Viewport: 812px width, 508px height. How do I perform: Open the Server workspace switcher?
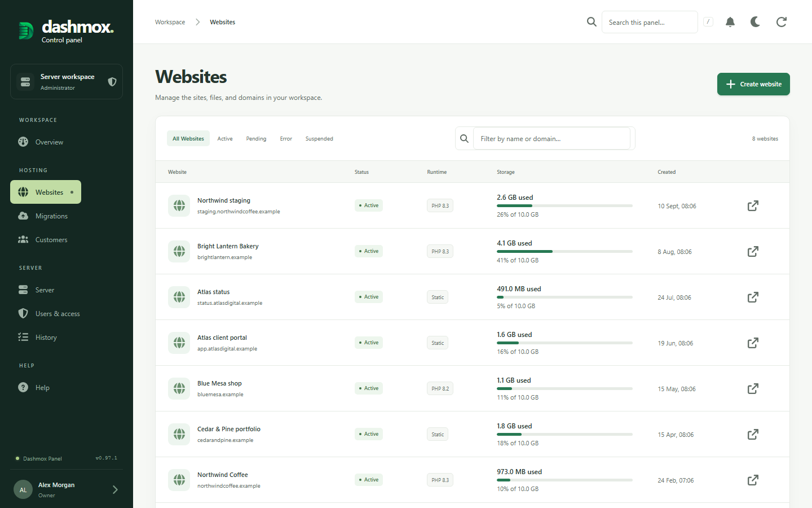(x=67, y=82)
